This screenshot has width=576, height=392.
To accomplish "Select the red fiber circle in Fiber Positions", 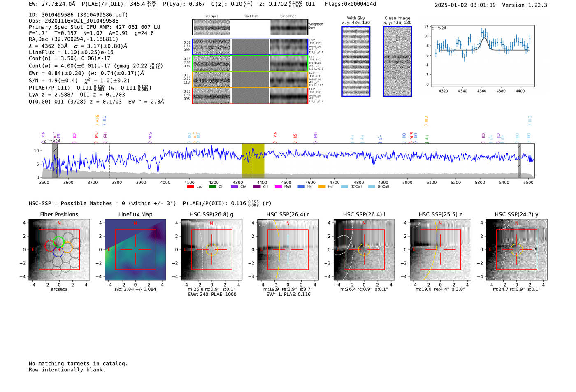I will (x=49, y=246).
